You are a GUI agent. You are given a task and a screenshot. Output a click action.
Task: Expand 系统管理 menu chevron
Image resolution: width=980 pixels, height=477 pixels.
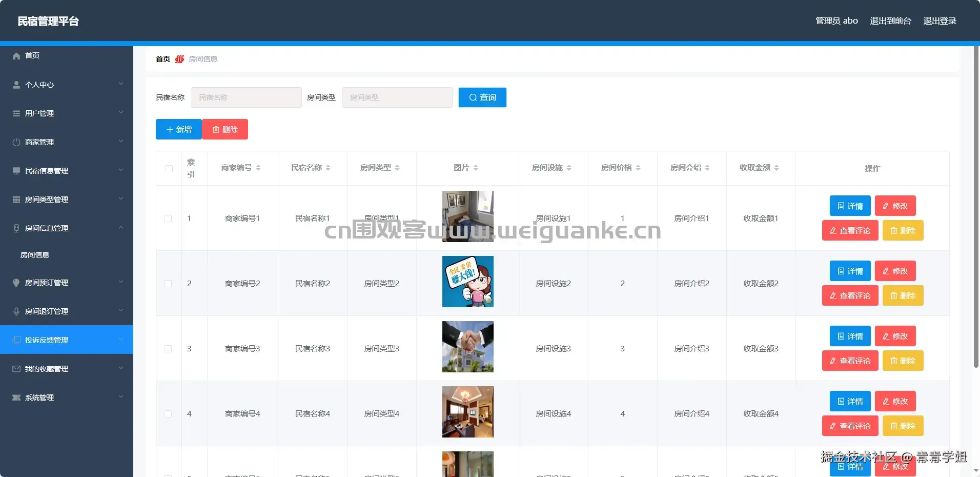(x=121, y=396)
